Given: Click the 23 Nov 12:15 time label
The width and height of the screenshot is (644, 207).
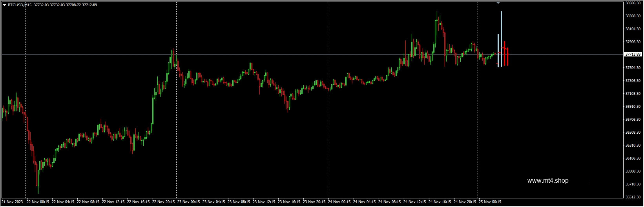Looking at the screenshot, I should 264,202.
